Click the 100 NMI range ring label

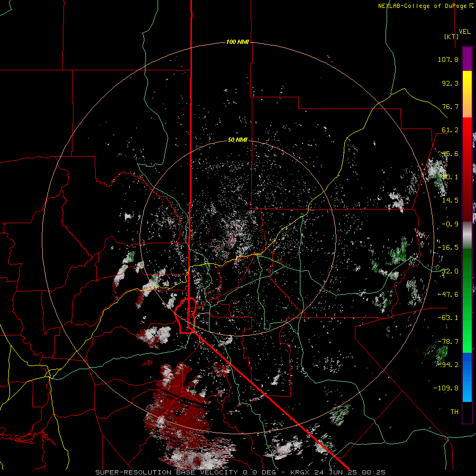point(237,42)
